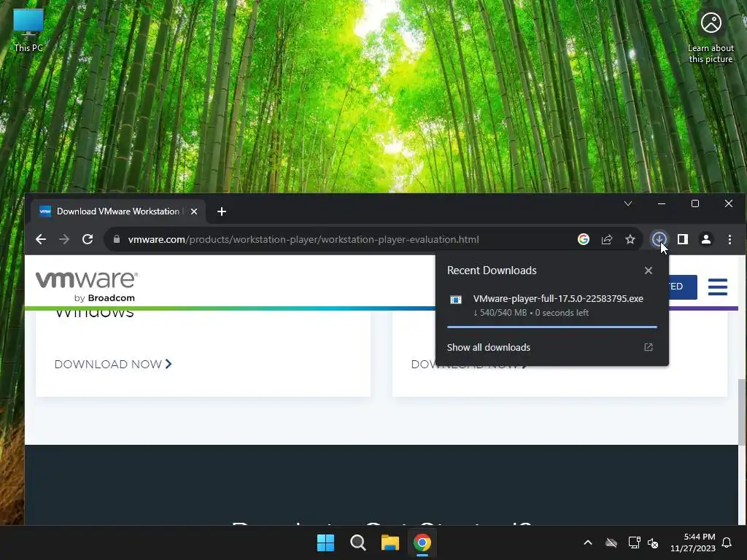The image size is (747, 560).
Task: Click the page vertical scrollbar
Action: 741,413
